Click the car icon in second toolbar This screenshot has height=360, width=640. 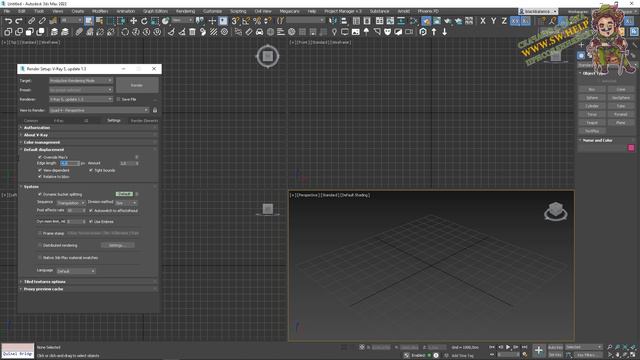260,32
